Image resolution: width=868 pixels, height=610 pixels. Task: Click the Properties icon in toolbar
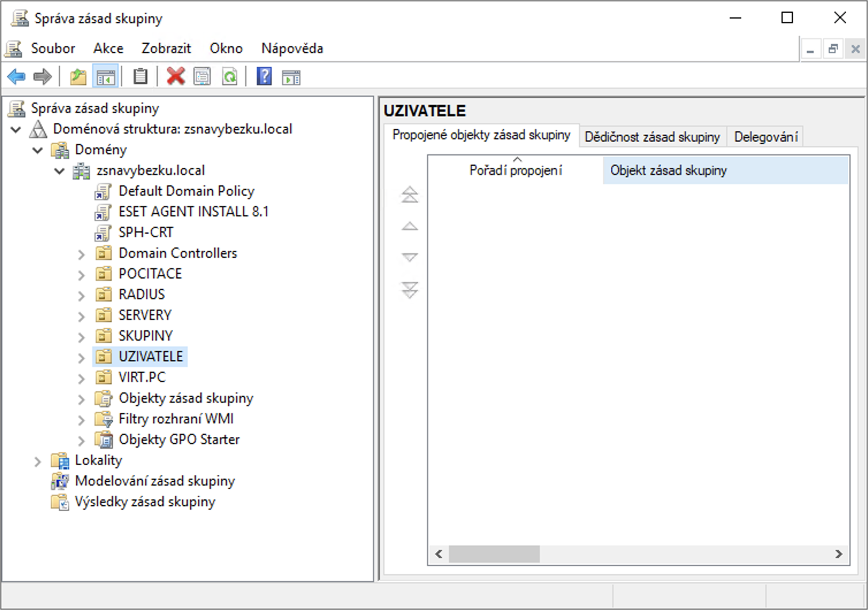tap(202, 77)
